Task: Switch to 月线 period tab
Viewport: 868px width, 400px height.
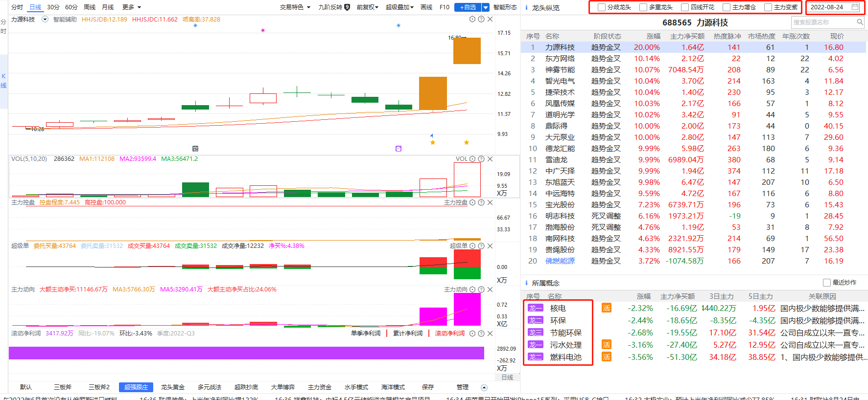Action: coord(108,7)
